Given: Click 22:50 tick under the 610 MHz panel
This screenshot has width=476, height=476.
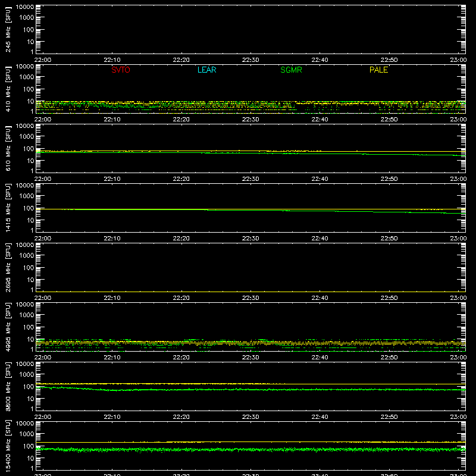Looking at the screenshot, I should (389, 179).
